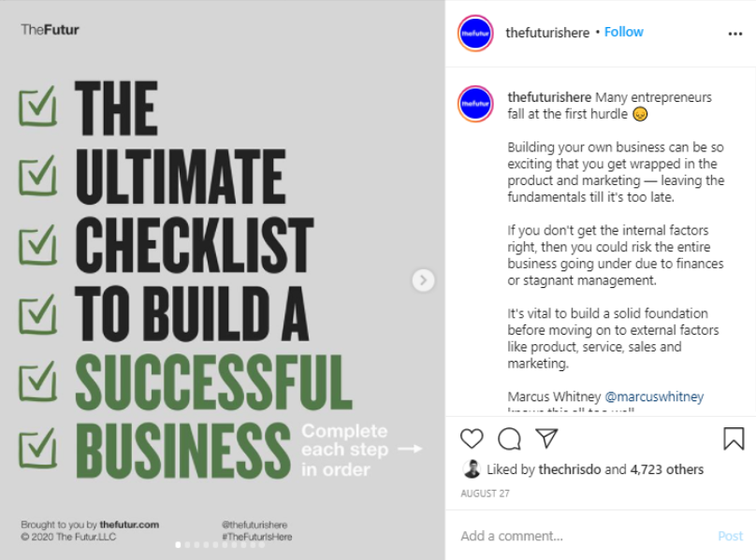This screenshot has height=560, width=756.
Task: Open the three-dot more options menu
Action: point(734,33)
